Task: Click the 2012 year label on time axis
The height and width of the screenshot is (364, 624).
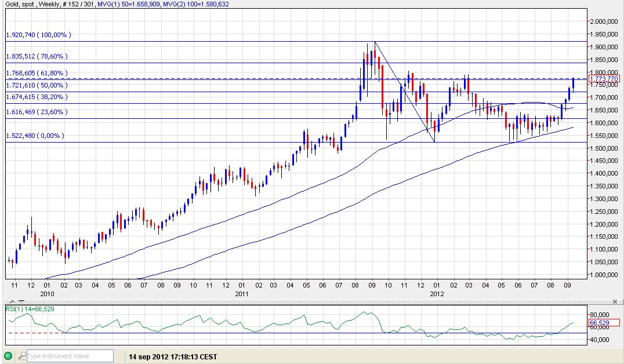Action: coord(437,294)
